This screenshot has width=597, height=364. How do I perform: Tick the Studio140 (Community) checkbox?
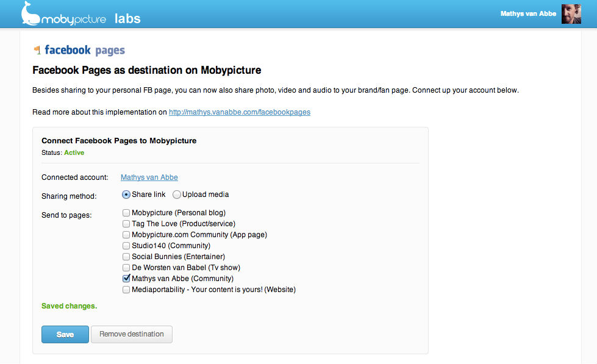click(126, 246)
